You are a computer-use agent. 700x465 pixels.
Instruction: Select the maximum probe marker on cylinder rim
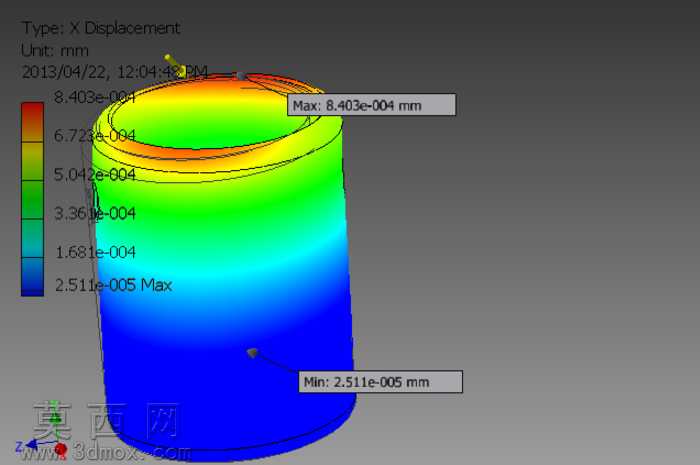(x=241, y=76)
